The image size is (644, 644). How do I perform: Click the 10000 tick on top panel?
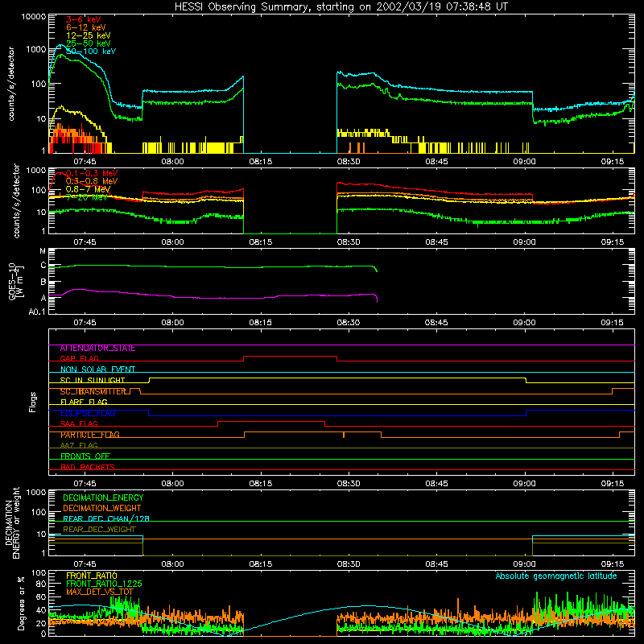pyautogui.click(x=34, y=17)
